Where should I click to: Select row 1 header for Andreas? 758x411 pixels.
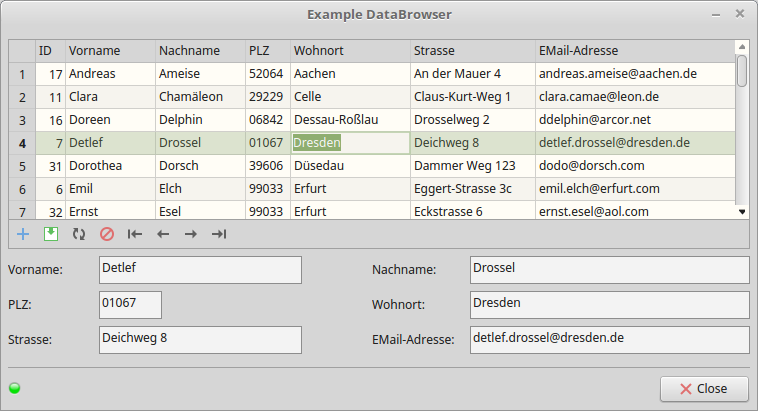22,74
